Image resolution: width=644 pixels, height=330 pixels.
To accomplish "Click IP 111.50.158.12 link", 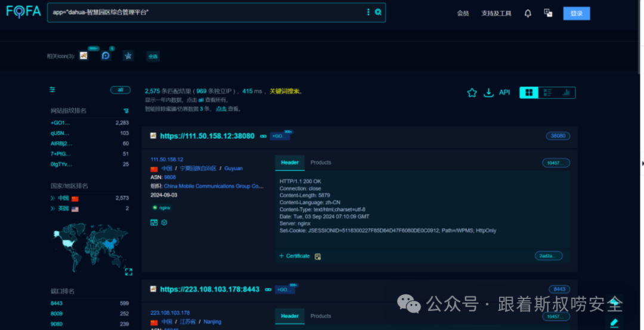I will pos(167,160).
